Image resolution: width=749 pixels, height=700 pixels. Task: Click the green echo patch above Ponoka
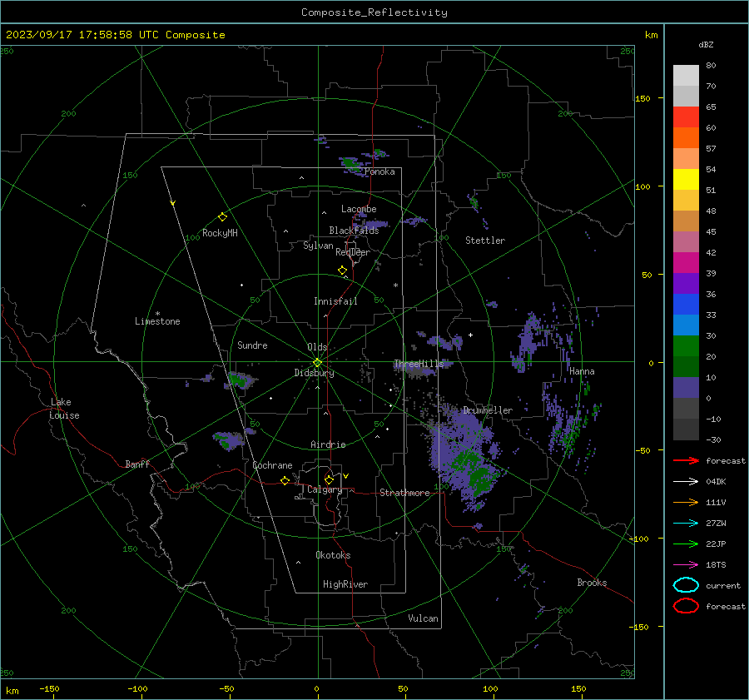(353, 164)
